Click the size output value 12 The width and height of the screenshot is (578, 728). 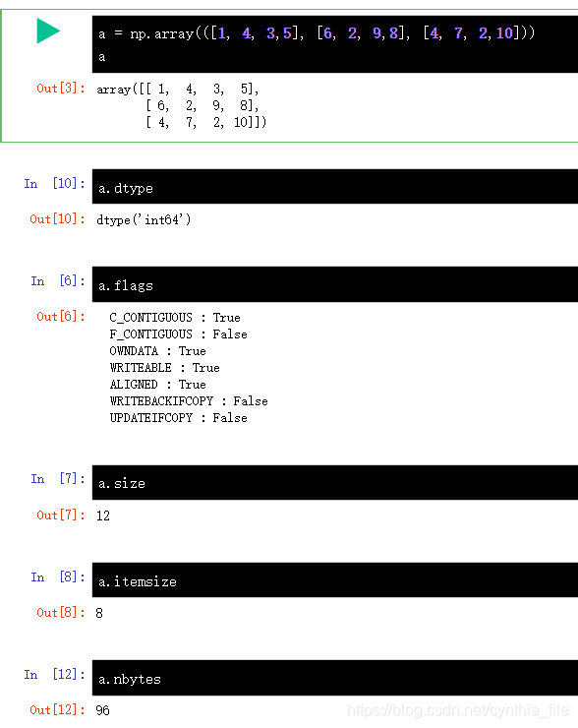(103, 516)
